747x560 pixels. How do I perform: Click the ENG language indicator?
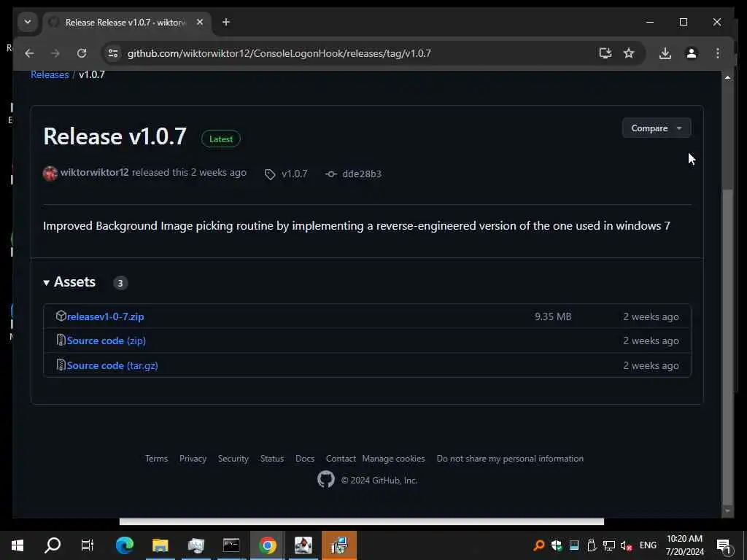tap(648, 545)
